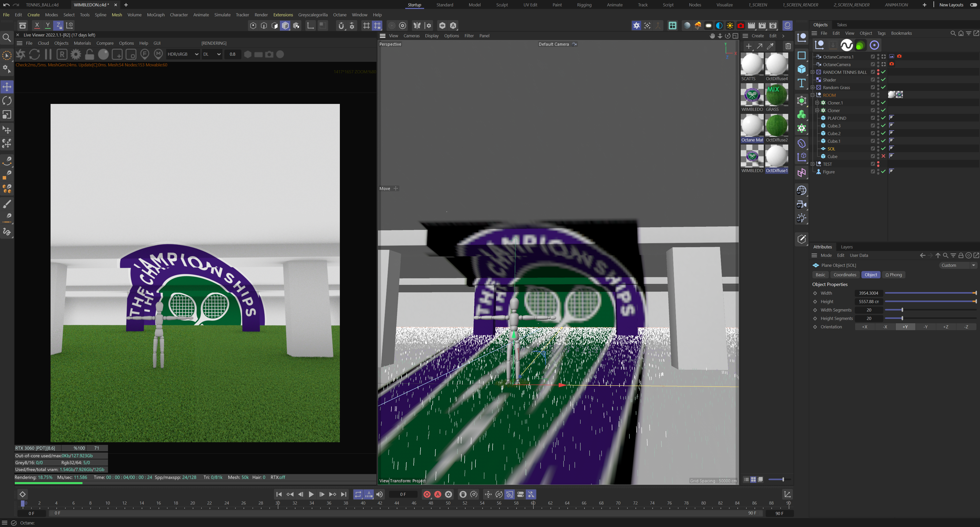Select the GRASS mix material thumbnail
This screenshot has height=527, width=980.
click(776, 95)
